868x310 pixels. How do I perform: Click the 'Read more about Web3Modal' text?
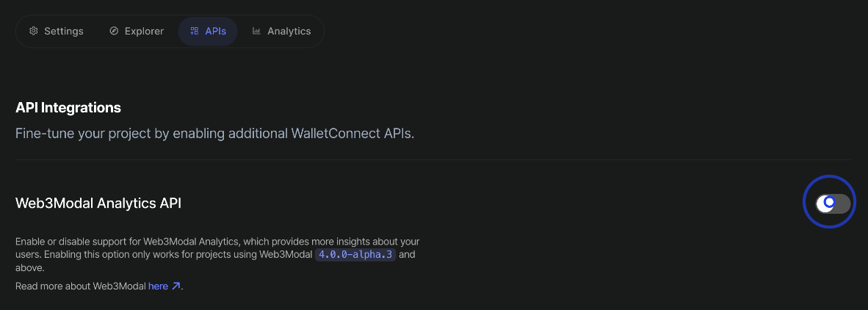[81, 286]
